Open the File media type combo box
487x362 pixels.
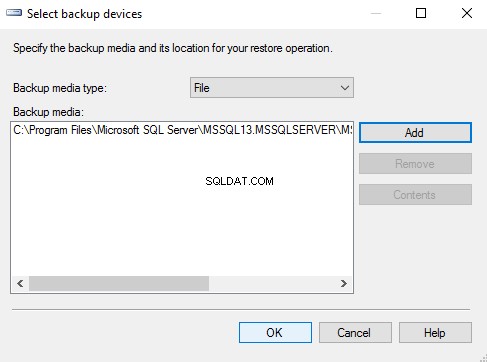coord(272,88)
